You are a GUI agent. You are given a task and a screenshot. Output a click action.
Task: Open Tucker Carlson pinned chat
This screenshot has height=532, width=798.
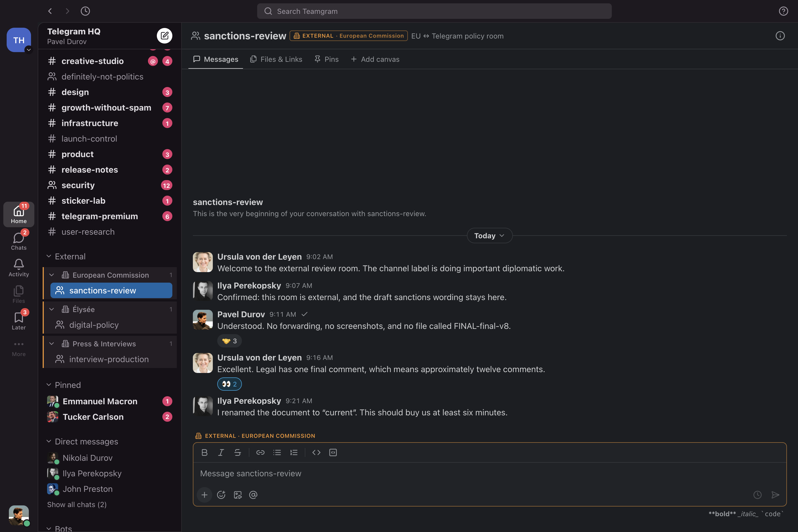pos(110,417)
